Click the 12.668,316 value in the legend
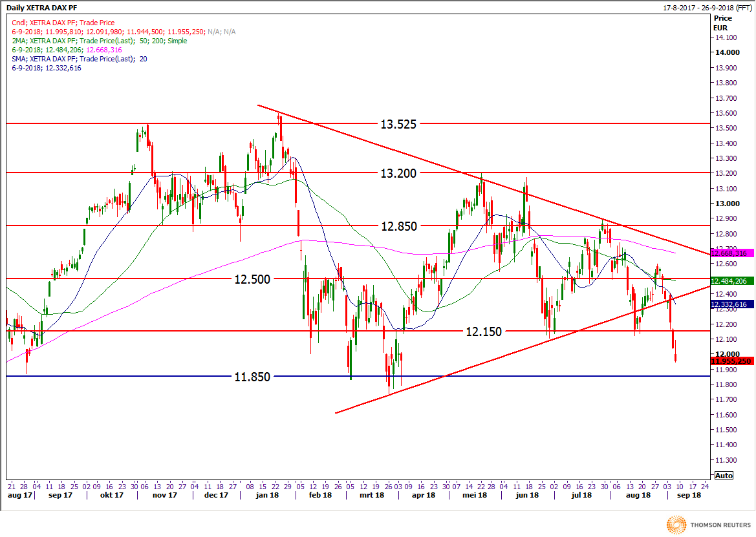Screen dimensions: 756x537 104,50
